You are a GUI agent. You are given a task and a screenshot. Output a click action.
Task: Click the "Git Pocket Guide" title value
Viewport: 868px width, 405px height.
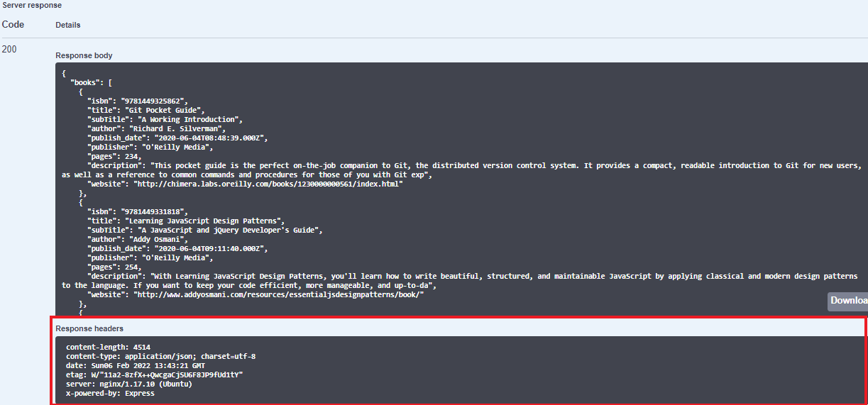pos(165,110)
